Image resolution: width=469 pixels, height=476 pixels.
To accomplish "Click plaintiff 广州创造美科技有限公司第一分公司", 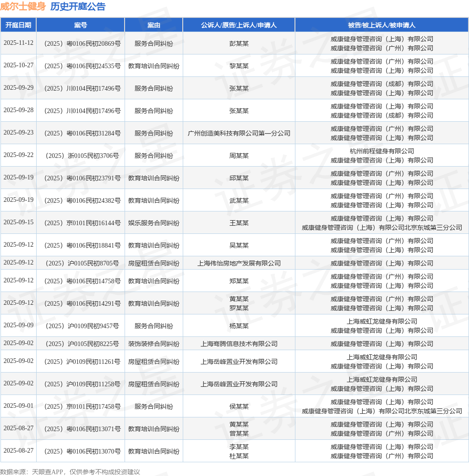I will 239,133.
